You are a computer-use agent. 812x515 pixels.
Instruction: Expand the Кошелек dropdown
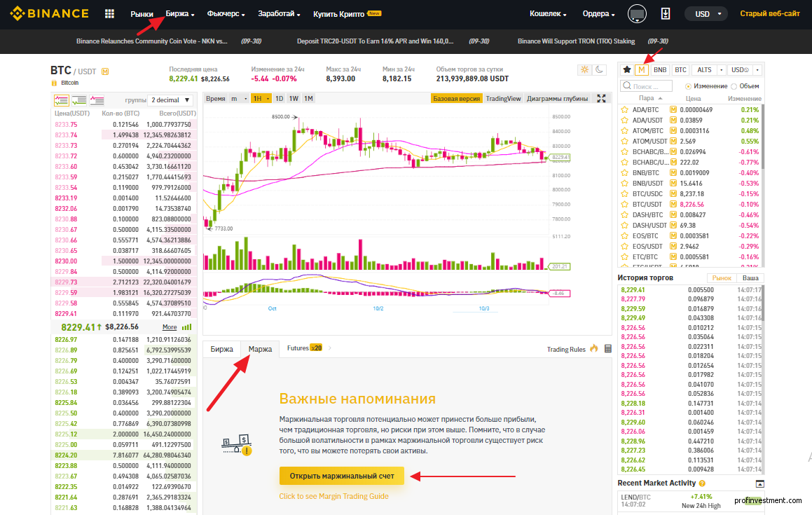click(548, 14)
